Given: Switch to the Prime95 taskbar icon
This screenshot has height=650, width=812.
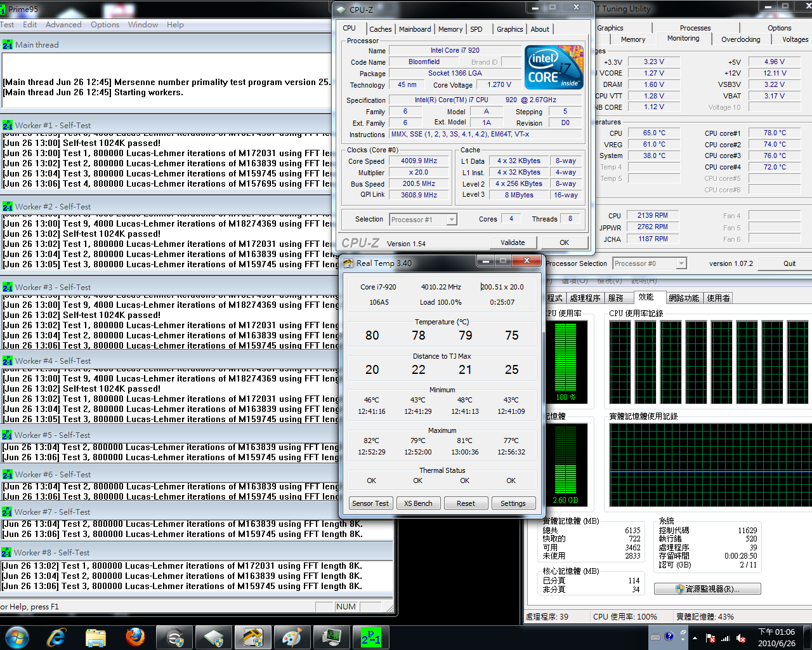Looking at the screenshot, I should click(x=370, y=637).
